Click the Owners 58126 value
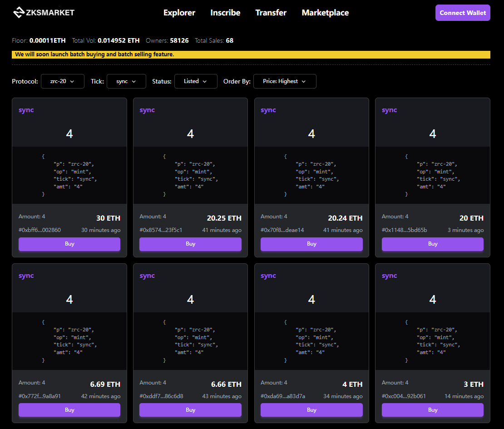The width and height of the screenshot is (504, 429). [179, 40]
